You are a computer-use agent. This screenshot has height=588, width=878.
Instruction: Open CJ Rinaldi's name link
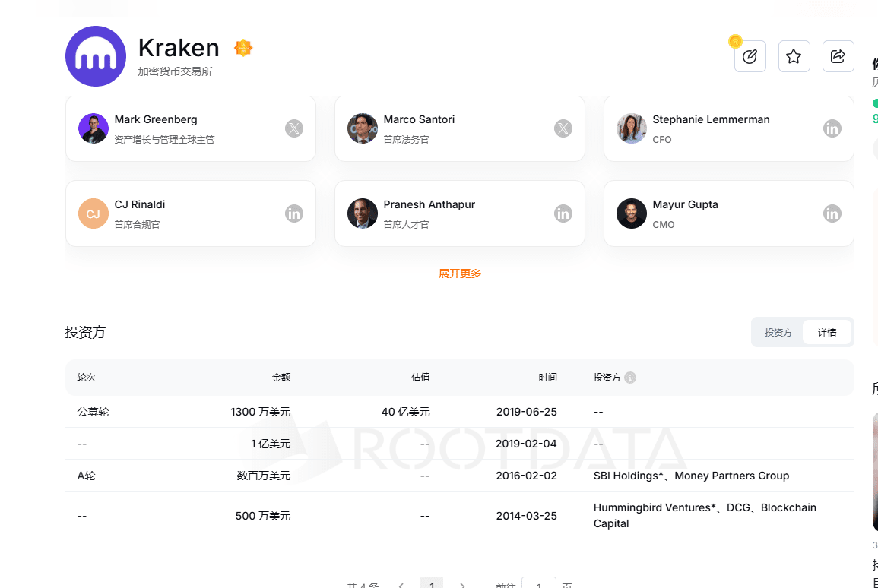[140, 205]
